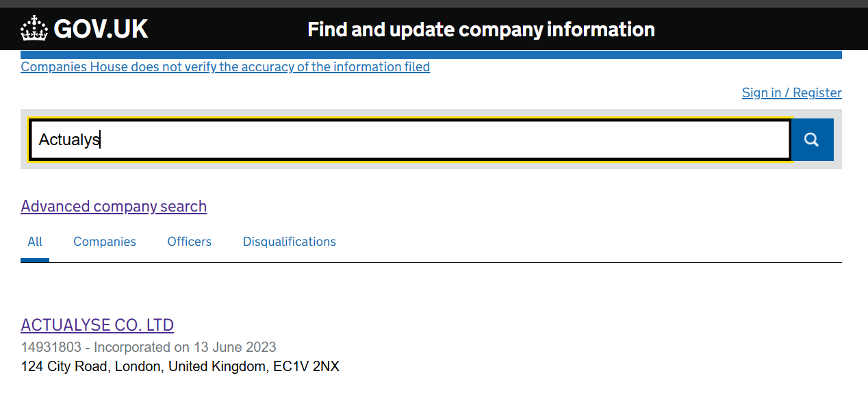Click the typed word 'Actualys' in search box
868x406 pixels.
[69, 140]
